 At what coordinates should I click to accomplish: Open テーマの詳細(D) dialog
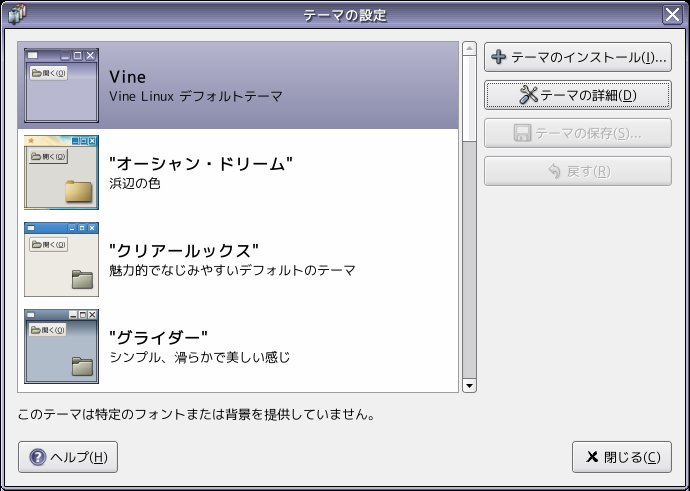coord(578,95)
